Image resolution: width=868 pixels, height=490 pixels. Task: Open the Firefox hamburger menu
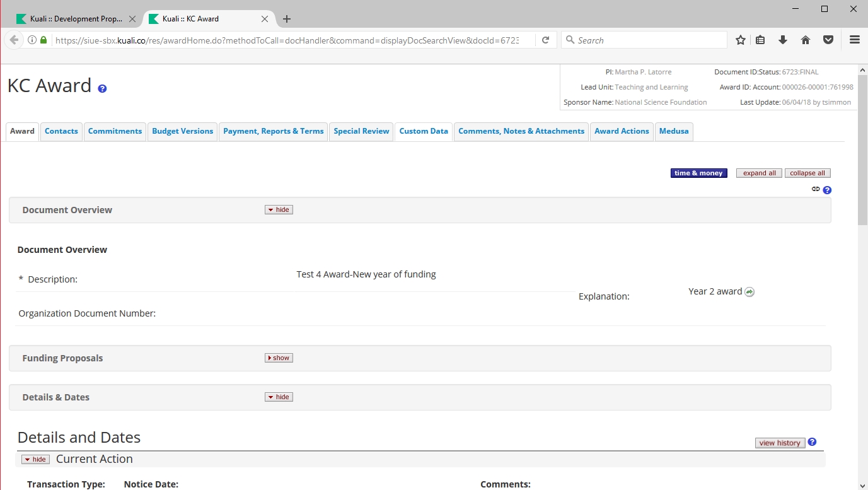pos(855,40)
